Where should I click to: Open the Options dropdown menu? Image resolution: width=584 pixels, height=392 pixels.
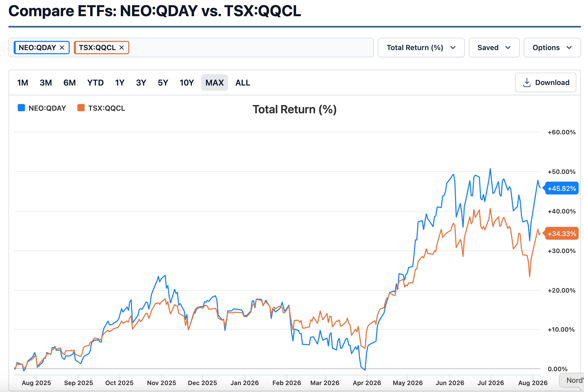pos(552,48)
